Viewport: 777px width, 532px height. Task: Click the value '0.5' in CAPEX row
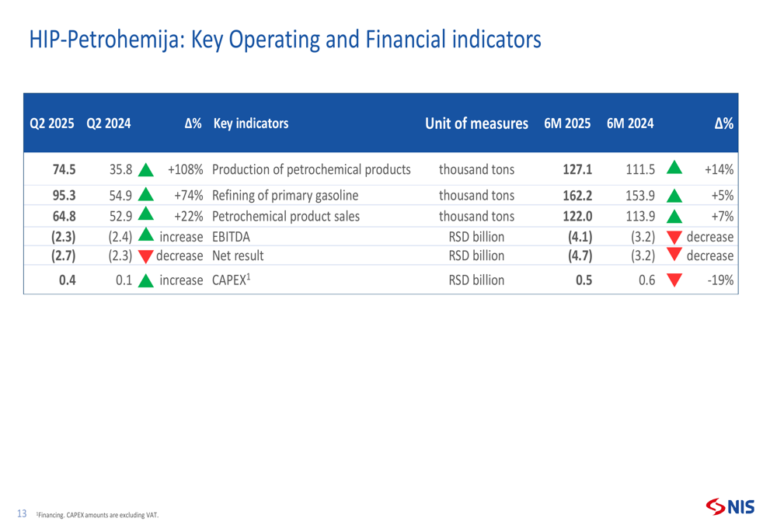(584, 280)
